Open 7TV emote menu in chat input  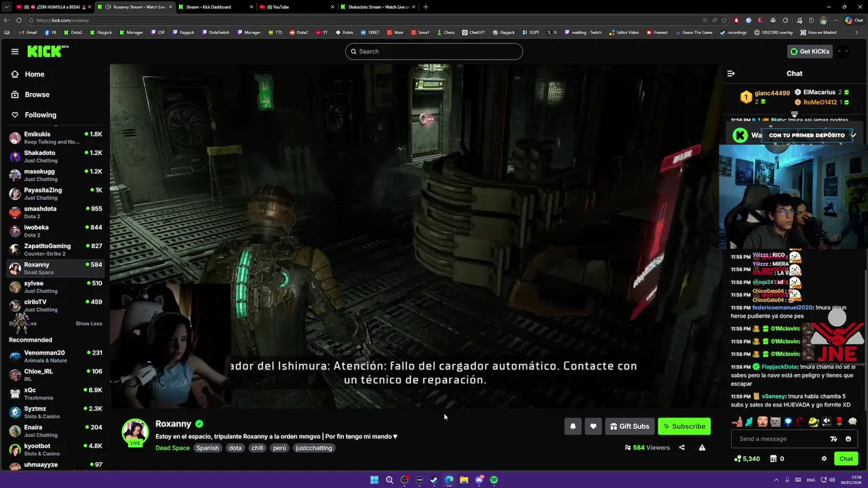click(x=834, y=439)
